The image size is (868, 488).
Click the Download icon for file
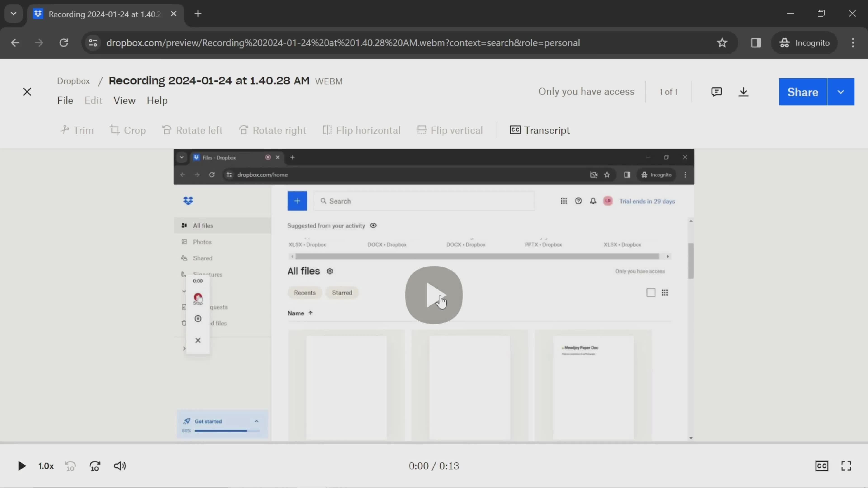click(743, 92)
